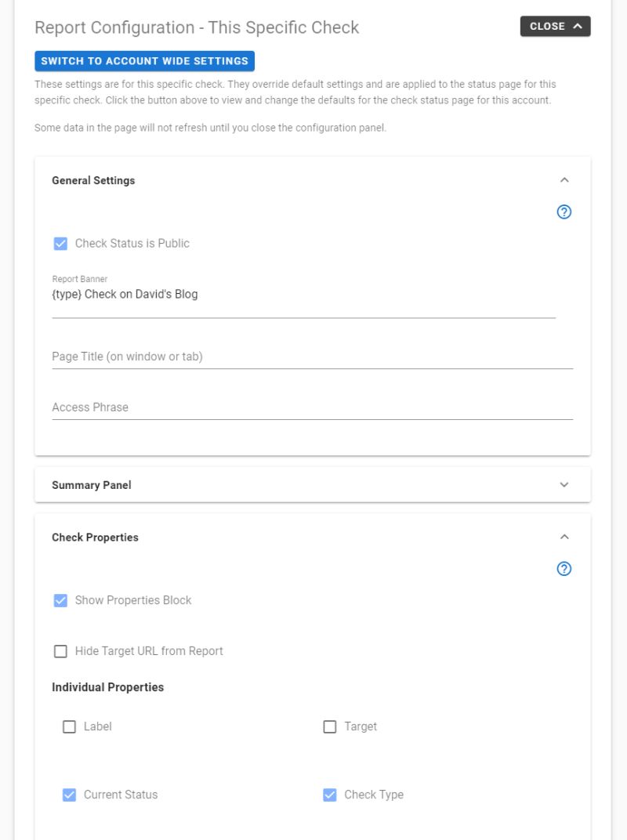
Task: Click the chevron on the CLOSE button
Action: tap(578, 25)
